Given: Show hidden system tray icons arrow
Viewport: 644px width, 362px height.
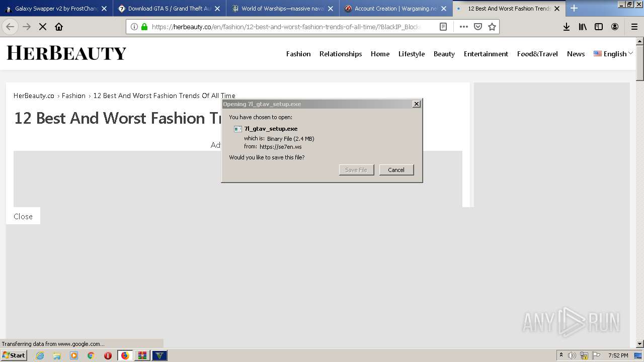Looking at the screenshot, I should 561,355.
